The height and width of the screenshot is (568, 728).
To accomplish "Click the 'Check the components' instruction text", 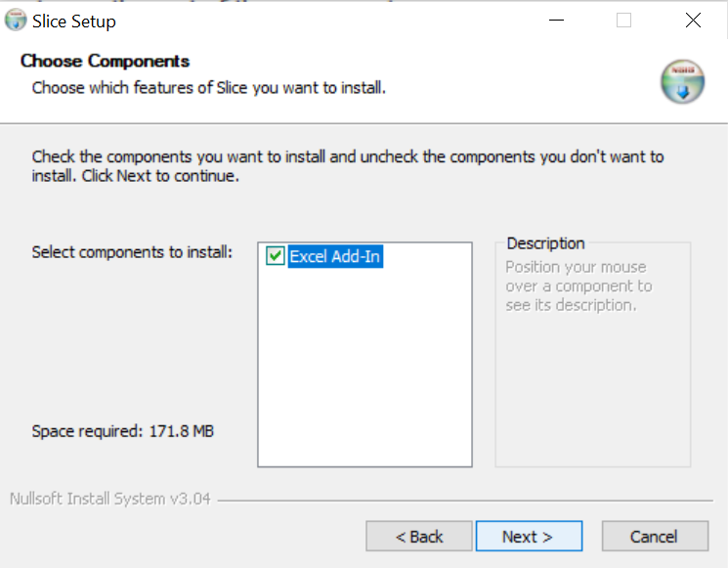I will click(347, 166).
